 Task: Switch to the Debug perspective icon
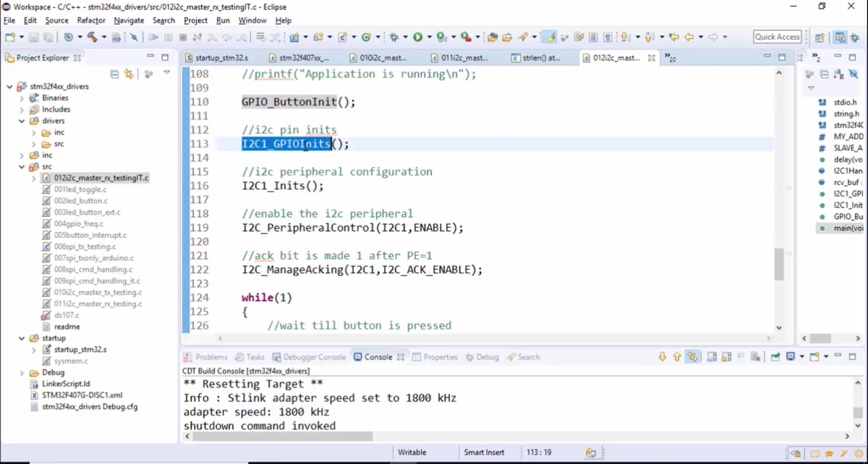854,37
